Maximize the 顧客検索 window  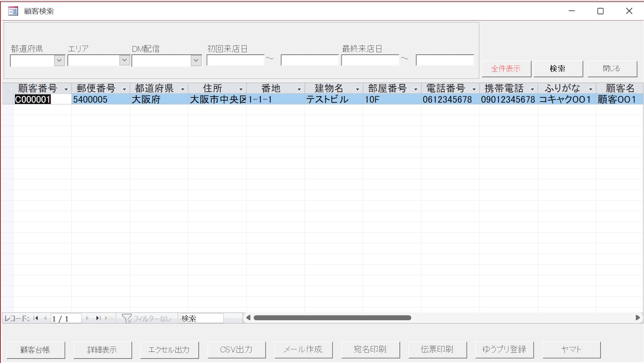[x=600, y=11]
